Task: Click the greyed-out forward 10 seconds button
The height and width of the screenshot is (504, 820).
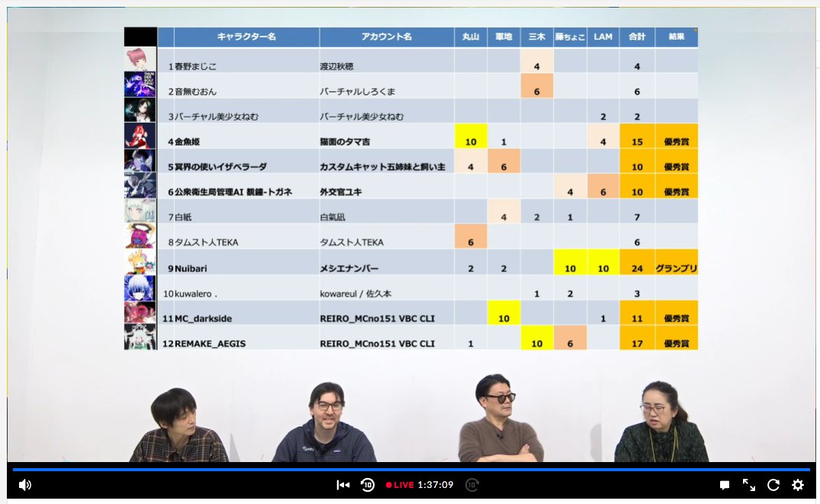Action: pos(471,485)
